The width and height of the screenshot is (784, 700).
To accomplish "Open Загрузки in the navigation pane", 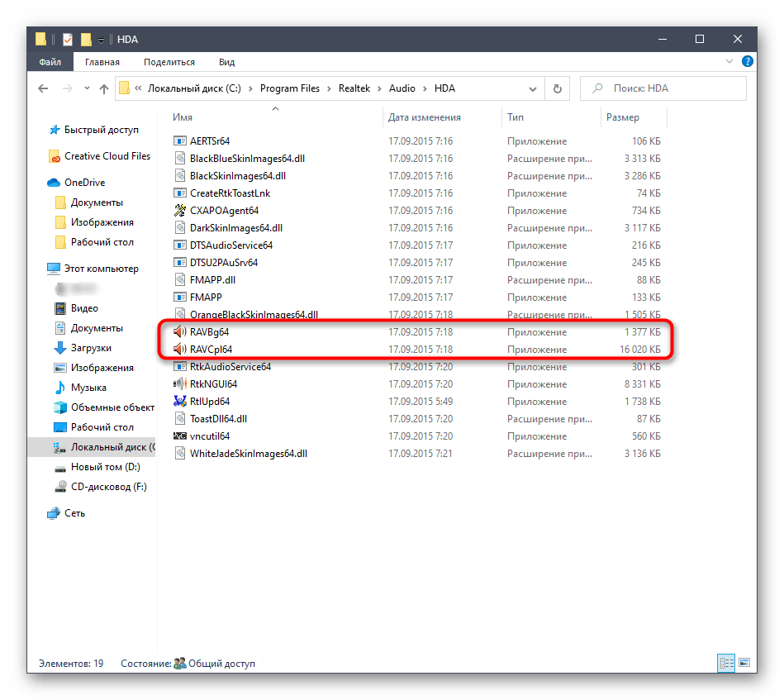I will click(91, 348).
